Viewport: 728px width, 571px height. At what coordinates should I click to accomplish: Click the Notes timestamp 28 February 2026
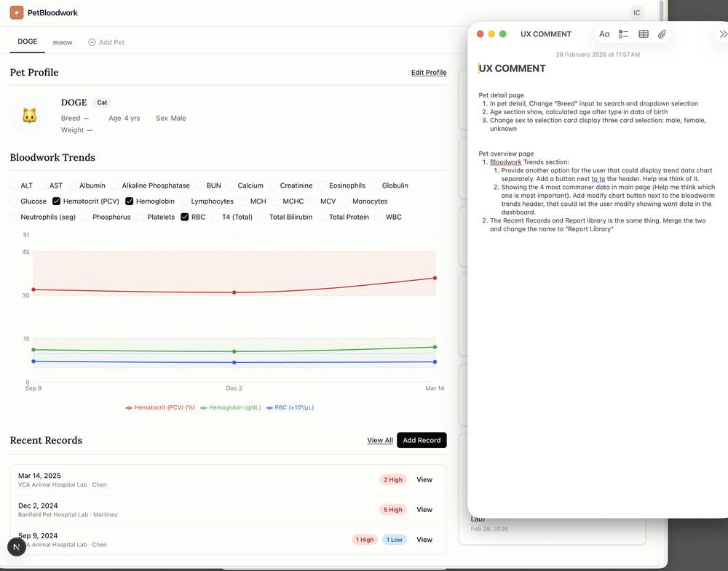[x=598, y=55]
